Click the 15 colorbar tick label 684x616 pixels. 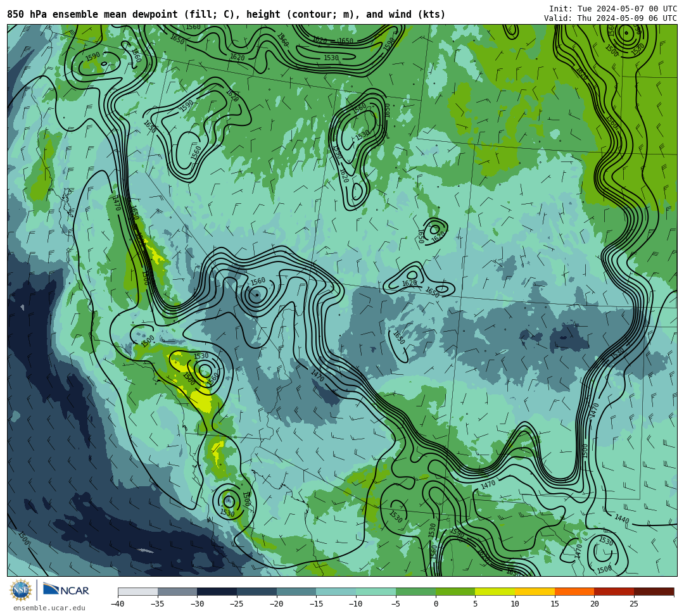554,604
